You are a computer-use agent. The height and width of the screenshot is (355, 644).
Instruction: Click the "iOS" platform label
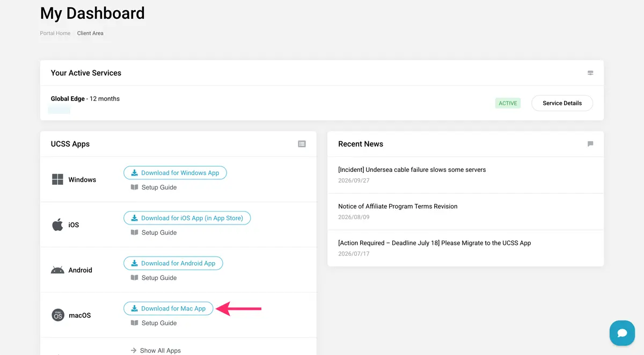74,225
